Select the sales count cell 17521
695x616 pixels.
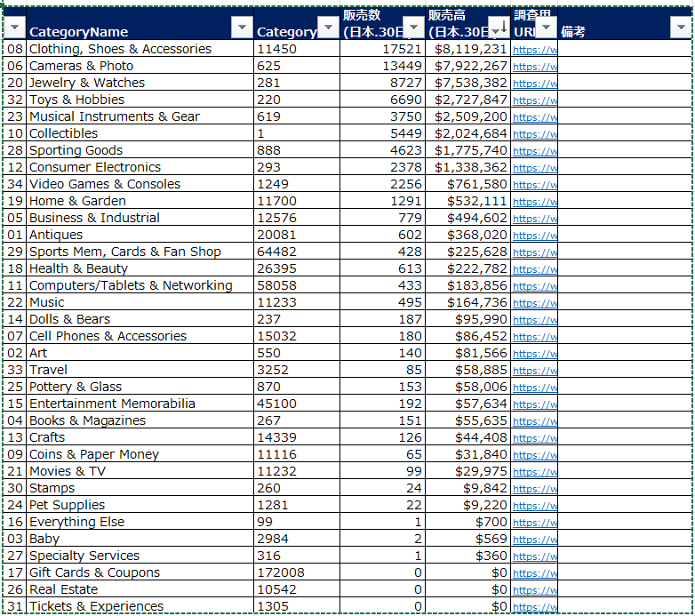(x=382, y=49)
